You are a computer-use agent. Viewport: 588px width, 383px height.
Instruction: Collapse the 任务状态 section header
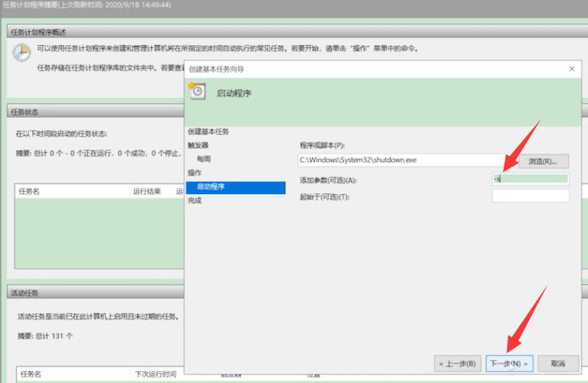pyautogui.click(x=95, y=111)
